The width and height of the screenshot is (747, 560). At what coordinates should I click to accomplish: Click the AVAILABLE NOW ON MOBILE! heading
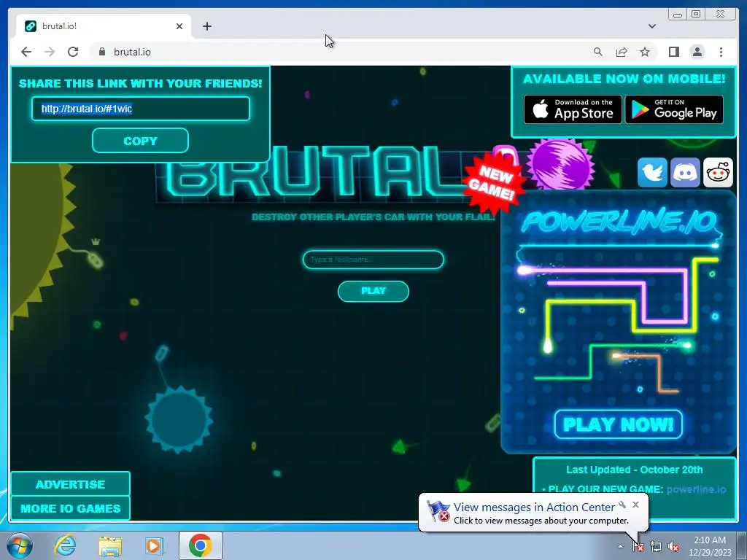[x=624, y=79]
